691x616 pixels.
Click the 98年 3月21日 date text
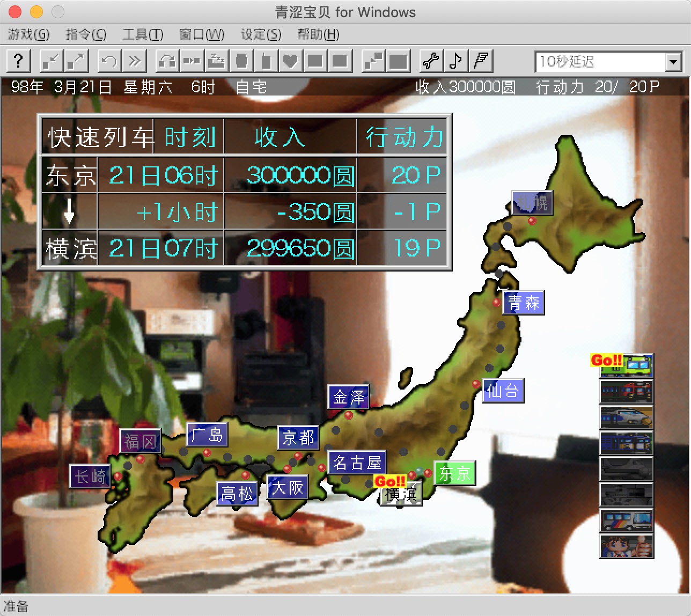coord(61,87)
